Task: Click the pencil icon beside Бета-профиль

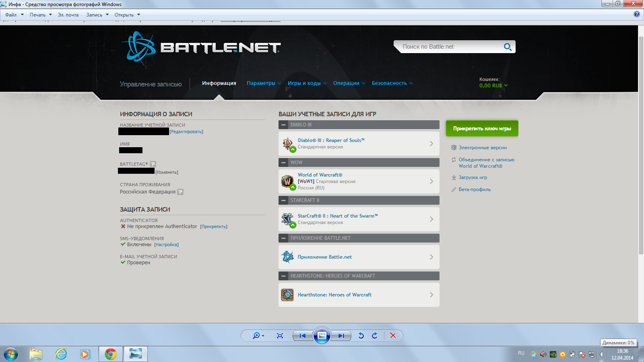Action: [x=454, y=189]
